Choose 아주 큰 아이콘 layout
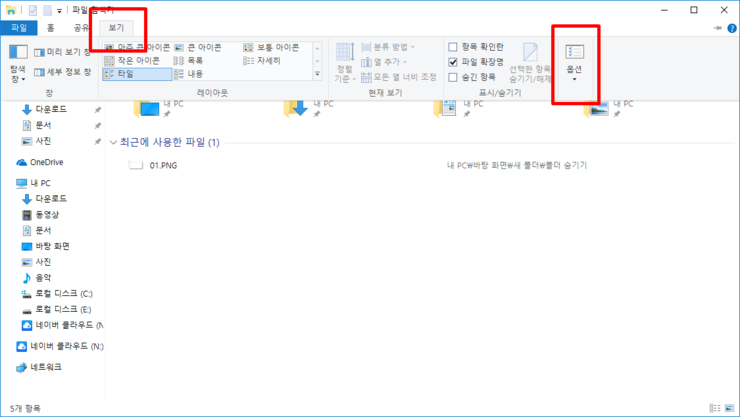The height and width of the screenshot is (417, 740). click(x=137, y=47)
